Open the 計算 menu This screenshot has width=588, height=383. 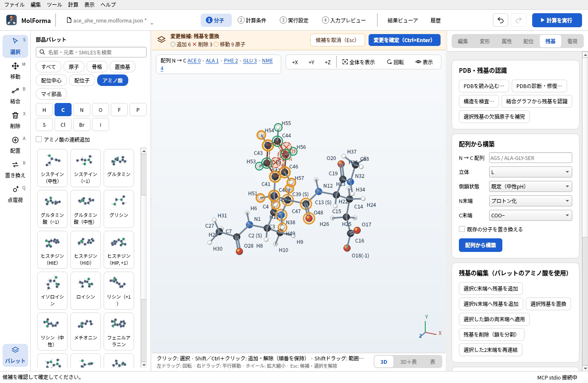(73, 5)
